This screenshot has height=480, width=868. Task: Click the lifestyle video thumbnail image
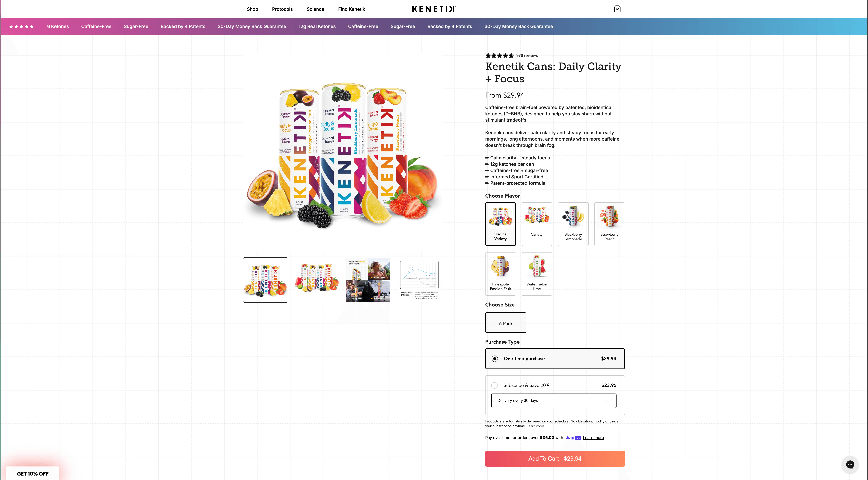coord(368,280)
